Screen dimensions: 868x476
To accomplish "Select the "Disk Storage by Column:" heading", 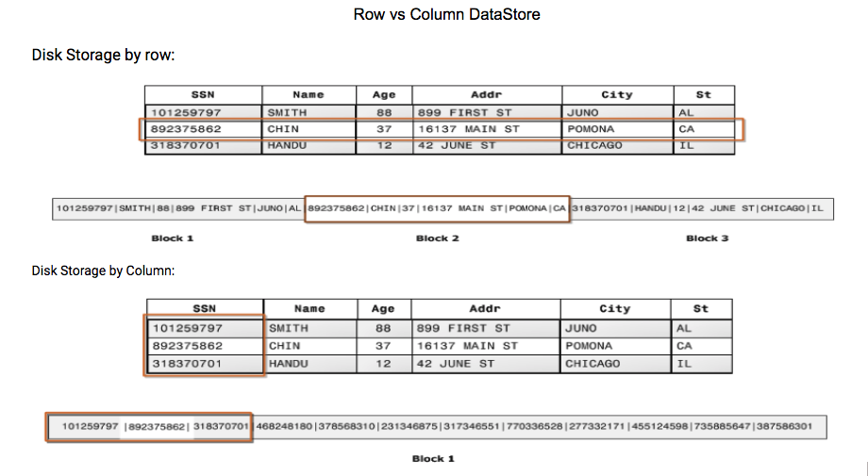I will click(x=104, y=271).
